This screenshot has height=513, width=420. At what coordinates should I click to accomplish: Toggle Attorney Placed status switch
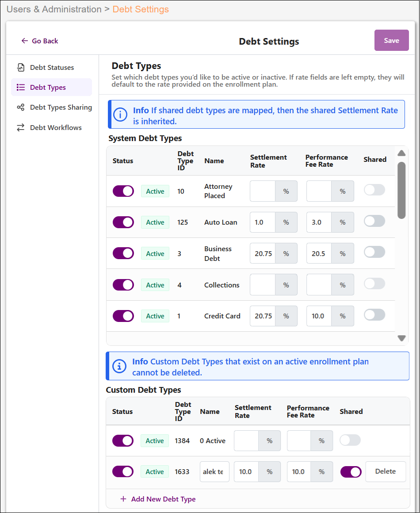[123, 191]
